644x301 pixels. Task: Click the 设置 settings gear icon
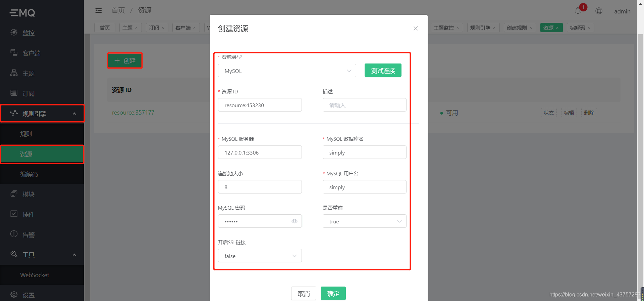tap(14, 295)
